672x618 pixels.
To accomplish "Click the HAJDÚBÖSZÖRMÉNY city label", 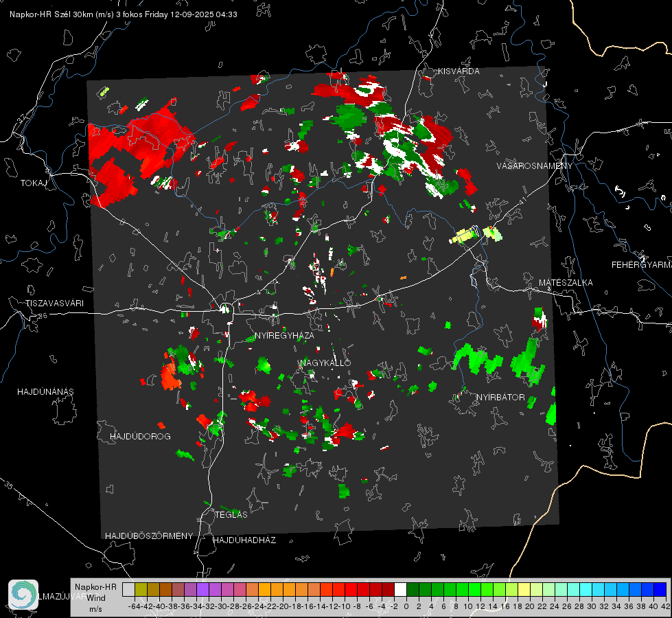I will pos(149,536).
